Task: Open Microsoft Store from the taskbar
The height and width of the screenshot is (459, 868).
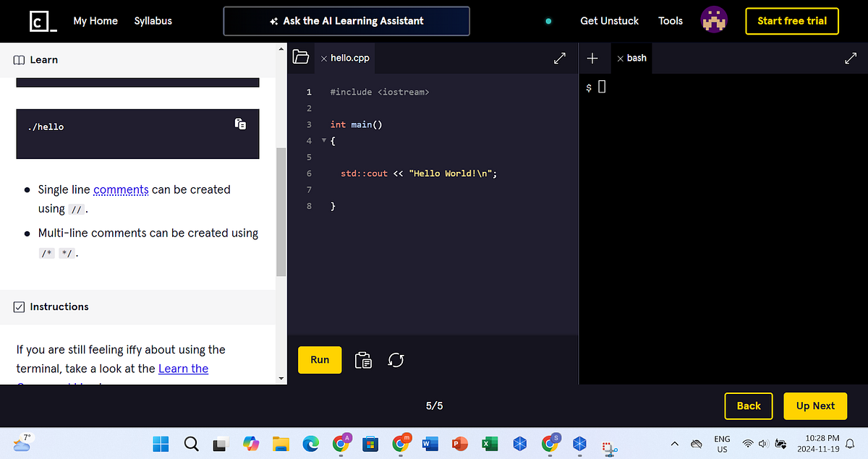Action: 370,443
